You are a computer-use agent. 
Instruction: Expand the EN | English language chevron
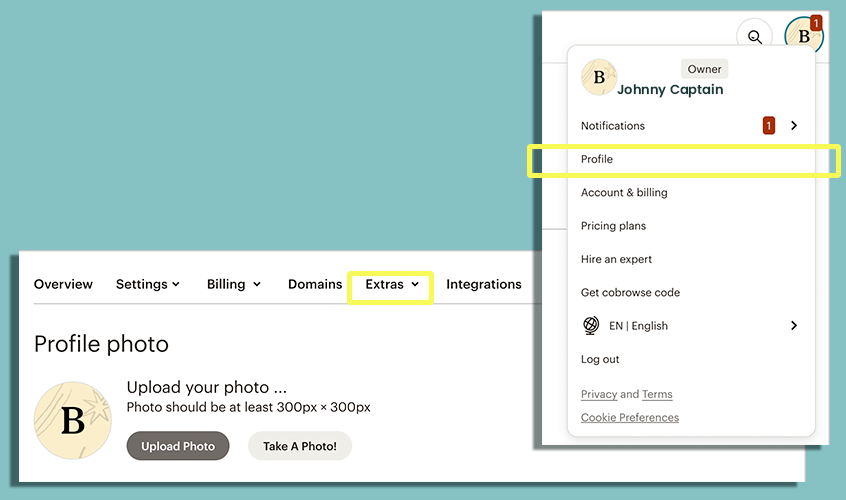click(794, 326)
